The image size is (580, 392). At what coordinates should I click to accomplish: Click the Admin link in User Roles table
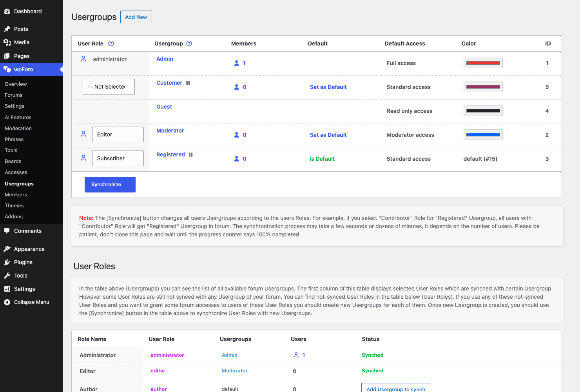[230, 355]
